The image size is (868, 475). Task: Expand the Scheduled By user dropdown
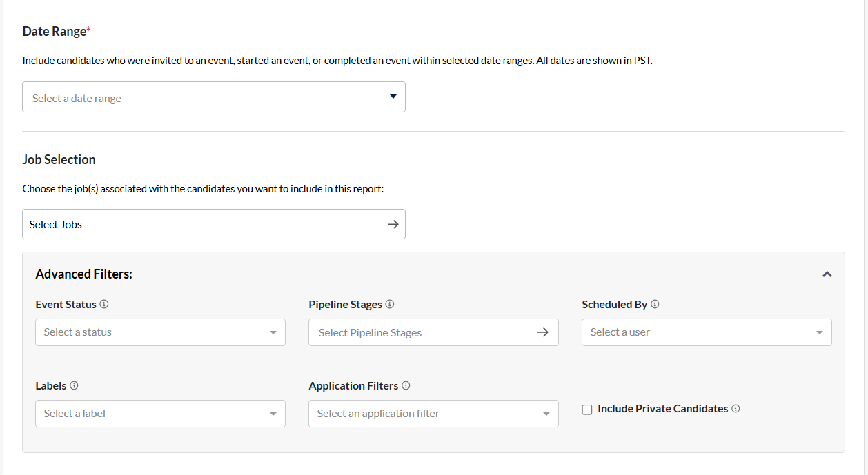pos(707,332)
